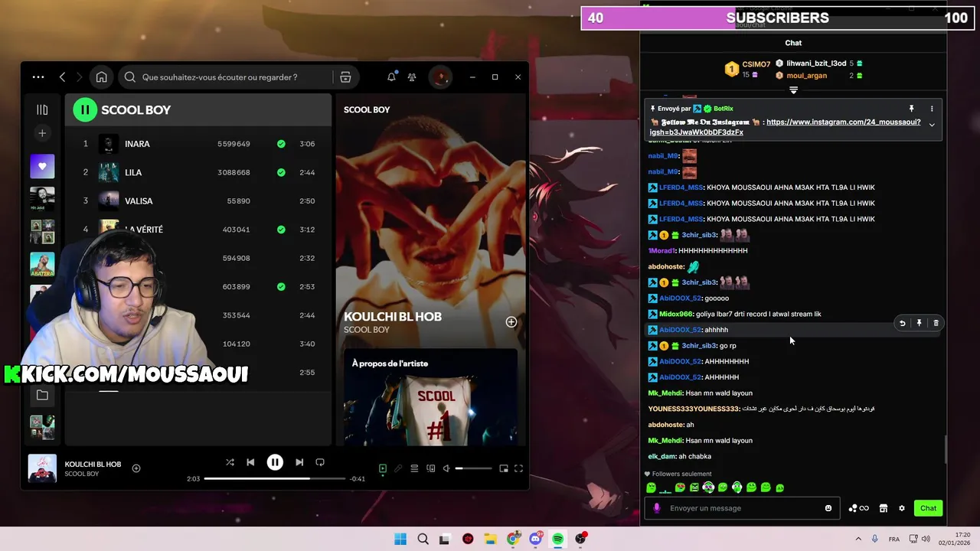Open the KOULCHI BL HOB title in right panel
980x551 pixels.
[x=393, y=316]
